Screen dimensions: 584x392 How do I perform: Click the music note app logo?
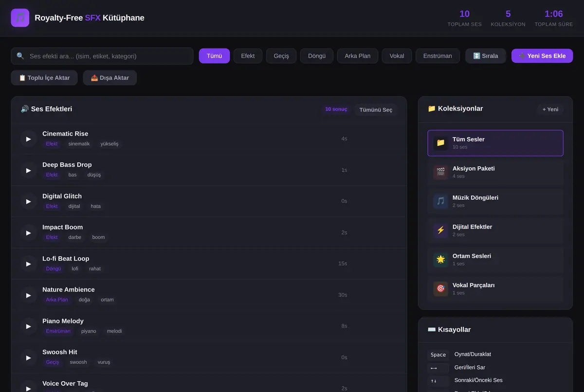(x=20, y=18)
